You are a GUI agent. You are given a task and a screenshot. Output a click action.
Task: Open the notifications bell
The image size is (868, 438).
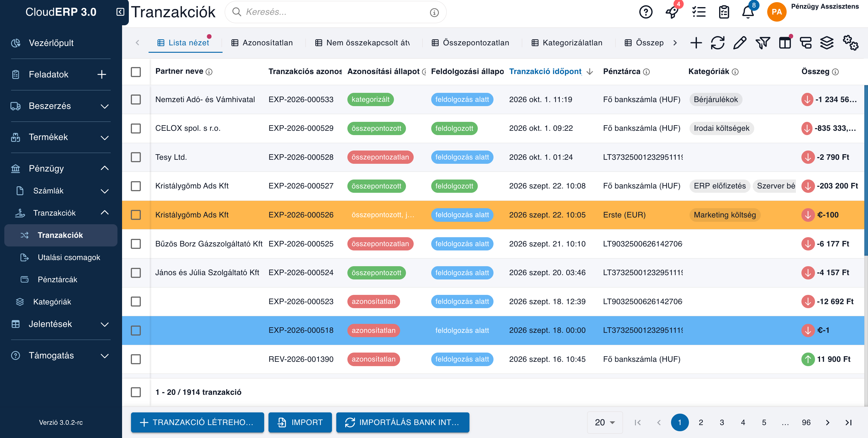click(x=748, y=12)
